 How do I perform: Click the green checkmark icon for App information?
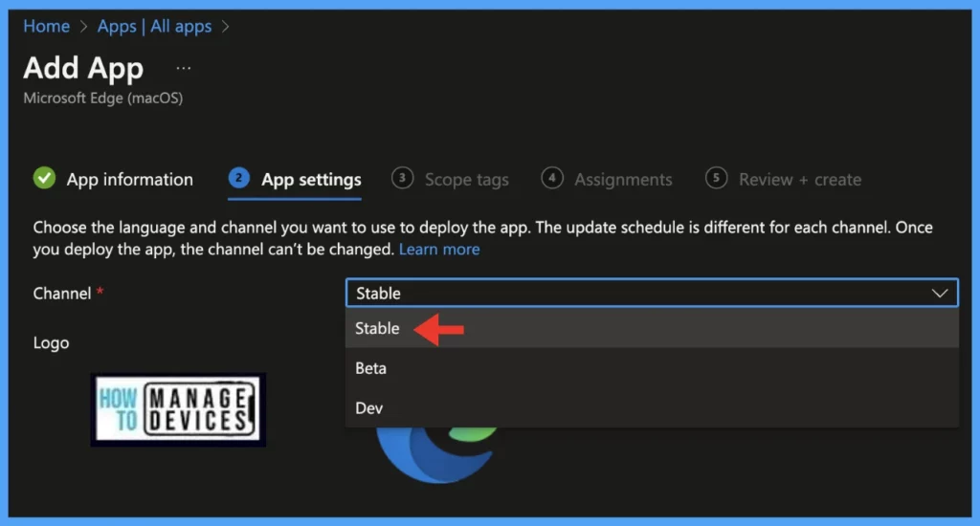point(44,178)
